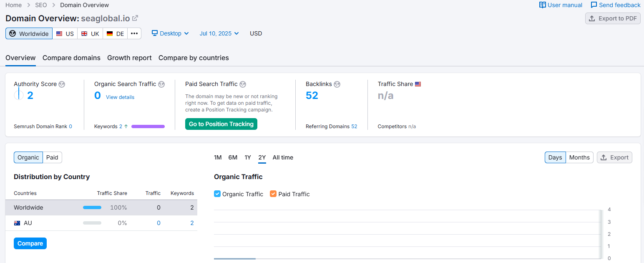Click globe icon next to Backlinks
644x263 pixels.
click(x=337, y=84)
